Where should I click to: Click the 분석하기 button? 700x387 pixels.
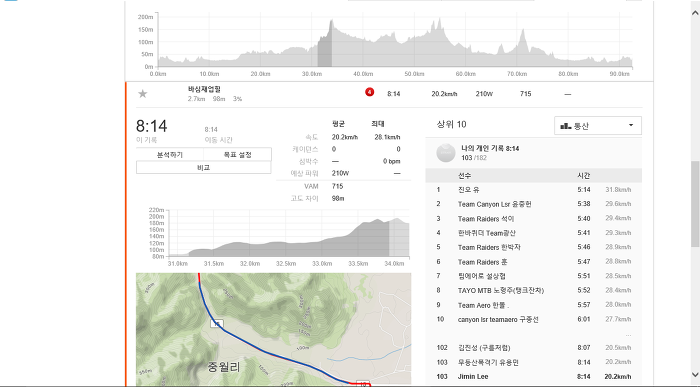tap(170, 154)
